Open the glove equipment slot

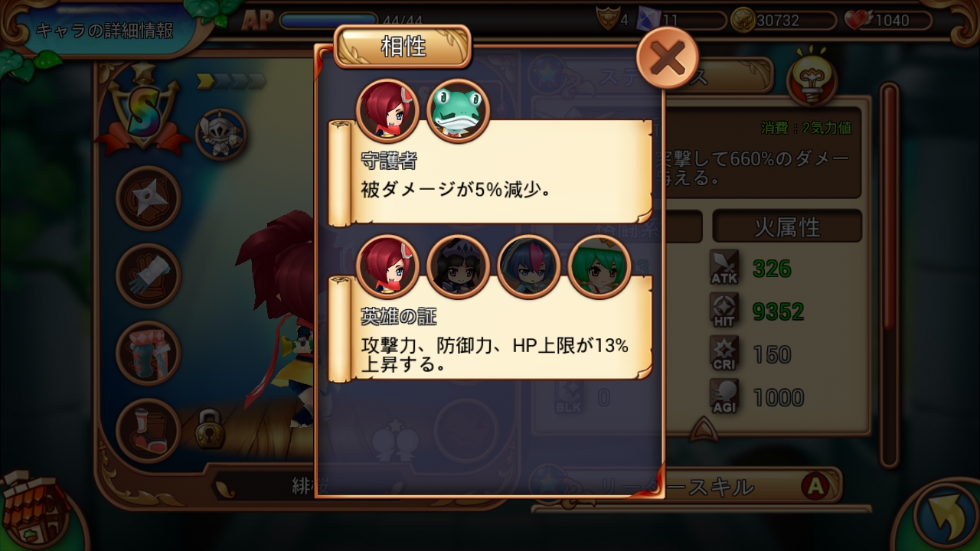(x=148, y=275)
